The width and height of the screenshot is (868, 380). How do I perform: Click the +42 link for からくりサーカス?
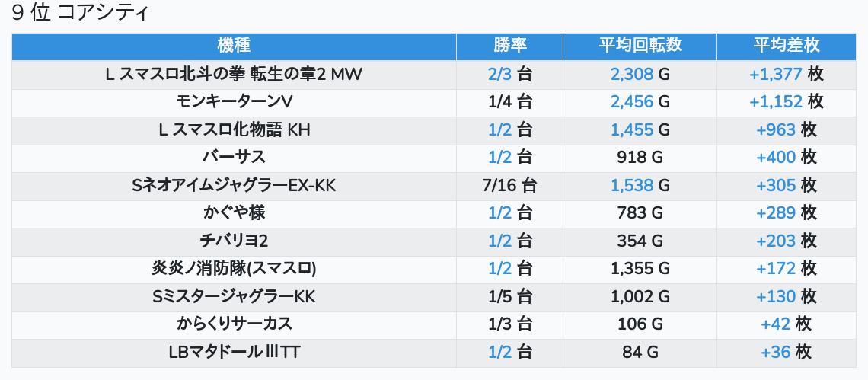776,324
